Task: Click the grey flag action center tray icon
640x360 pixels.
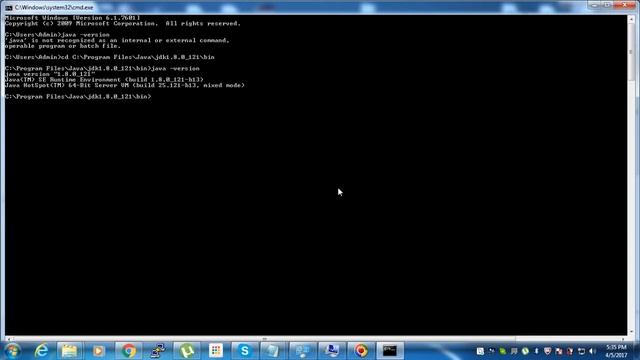Action: click(x=514, y=351)
